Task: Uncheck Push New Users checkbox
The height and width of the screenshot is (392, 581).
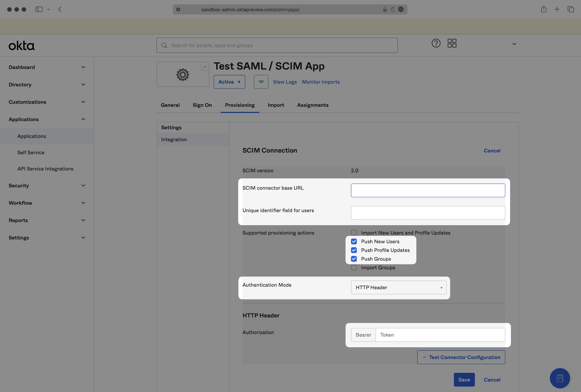Action: click(x=354, y=241)
